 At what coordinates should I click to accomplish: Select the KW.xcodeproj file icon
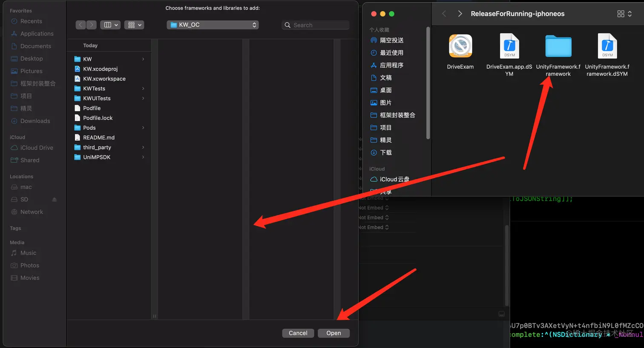(x=78, y=69)
